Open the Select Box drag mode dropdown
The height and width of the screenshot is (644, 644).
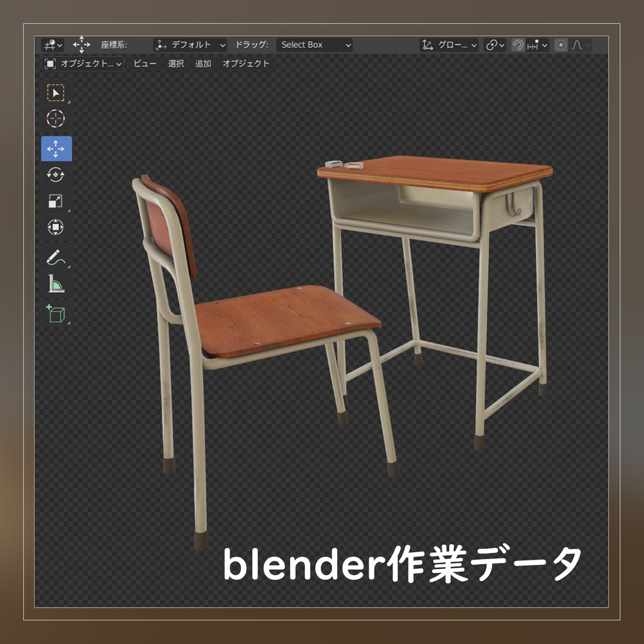(x=314, y=44)
